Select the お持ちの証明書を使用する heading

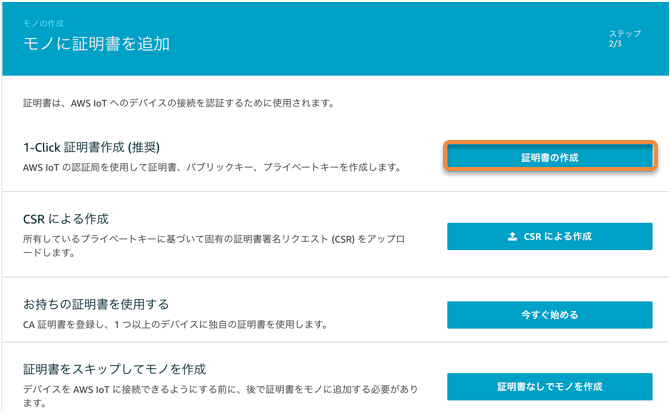click(x=96, y=305)
